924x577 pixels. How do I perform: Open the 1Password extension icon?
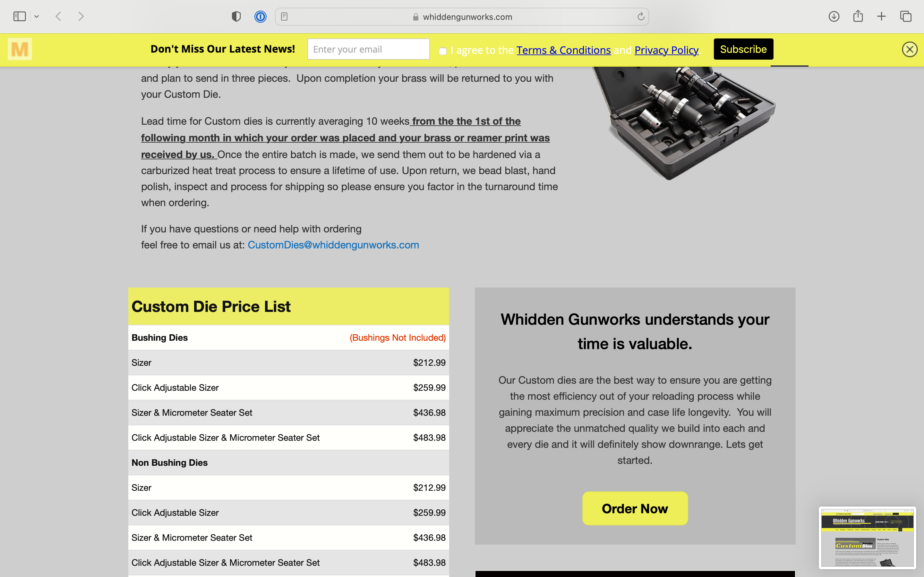pyautogui.click(x=261, y=16)
